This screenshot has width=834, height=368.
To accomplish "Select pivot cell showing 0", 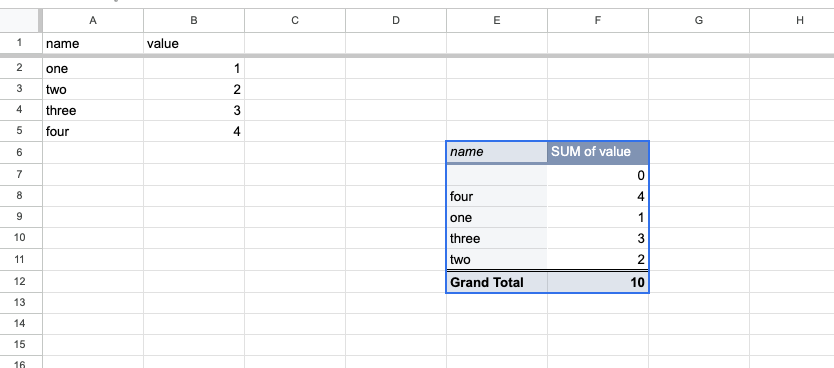I will 598,175.
